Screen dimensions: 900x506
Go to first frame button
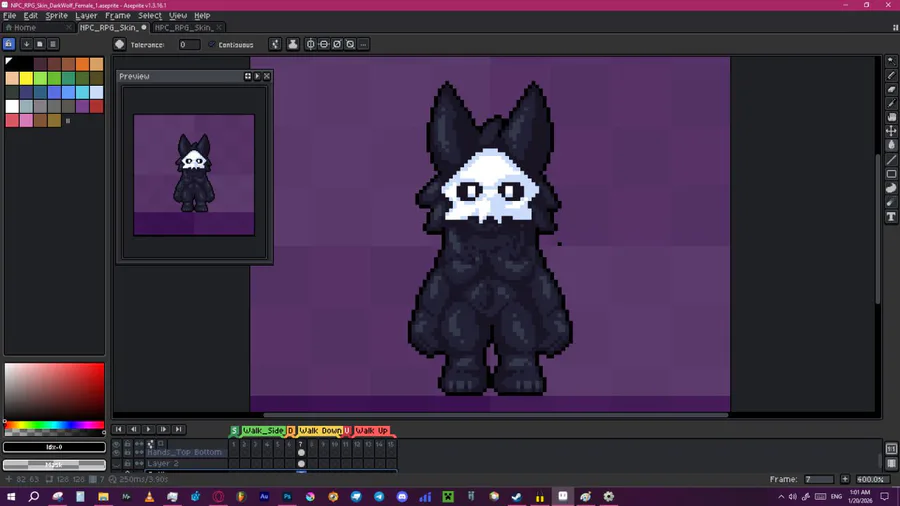118,429
